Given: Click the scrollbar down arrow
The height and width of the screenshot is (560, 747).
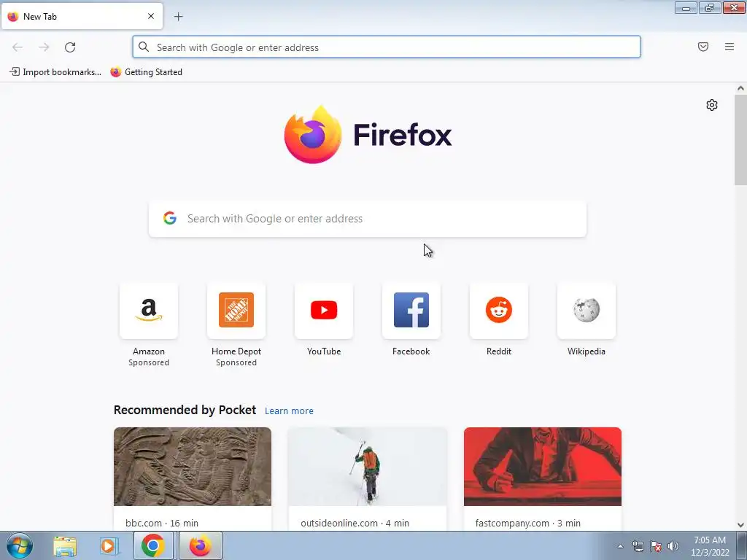Looking at the screenshot, I should click(x=740, y=525).
